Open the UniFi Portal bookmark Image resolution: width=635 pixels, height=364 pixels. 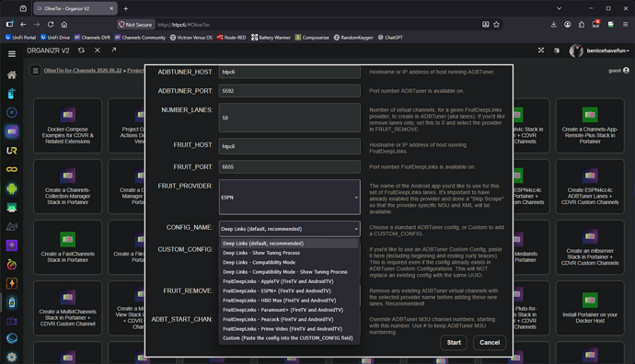pyautogui.click(x=20, y=38)
